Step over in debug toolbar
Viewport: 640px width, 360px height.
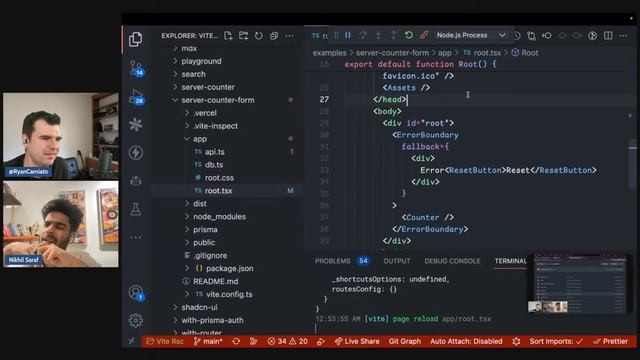coord(363,36)
